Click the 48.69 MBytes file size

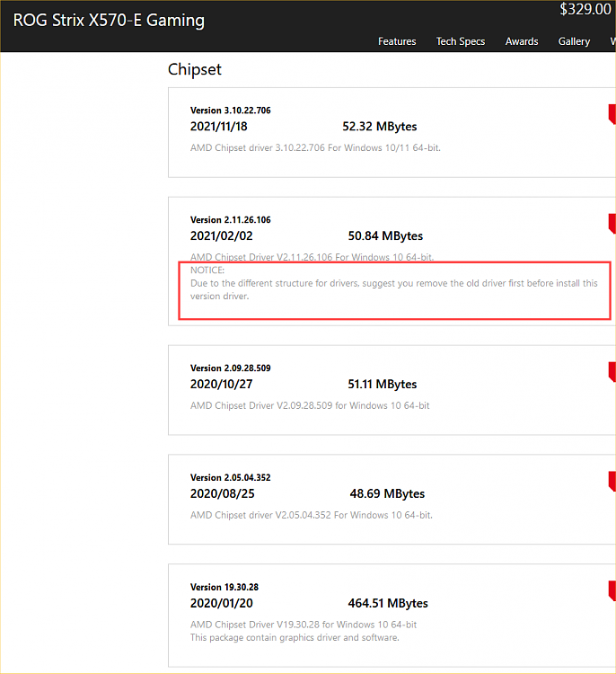click(387, 493)
